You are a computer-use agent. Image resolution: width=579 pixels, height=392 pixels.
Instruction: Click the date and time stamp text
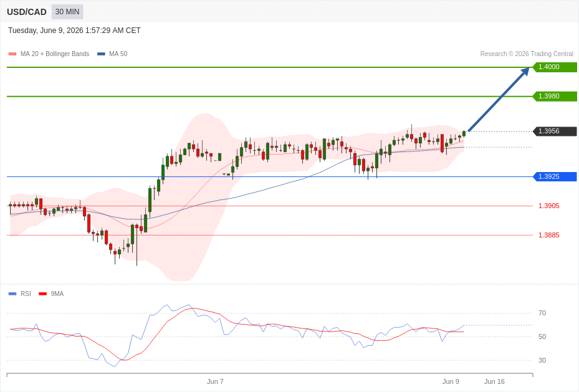[x=74, y=31]
